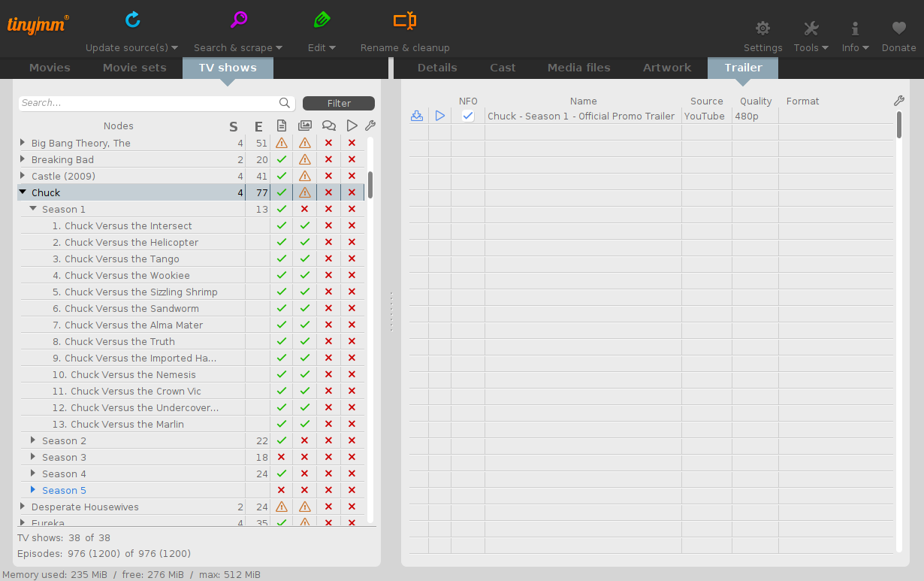Expand Big Bang Theory, The show node
924x581 pixels.
point(23,143)
